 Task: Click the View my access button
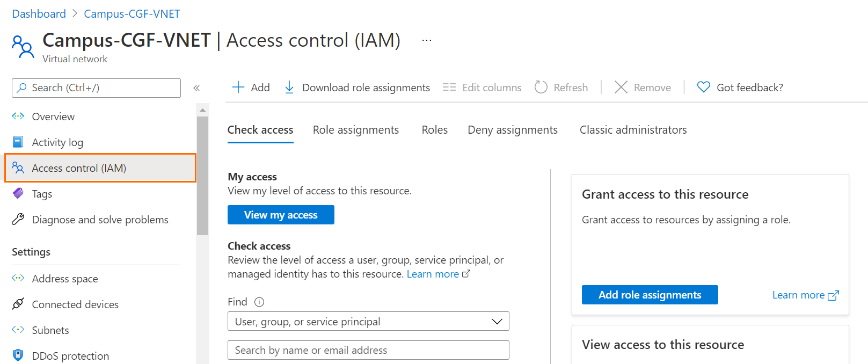[x=281, y=215]
